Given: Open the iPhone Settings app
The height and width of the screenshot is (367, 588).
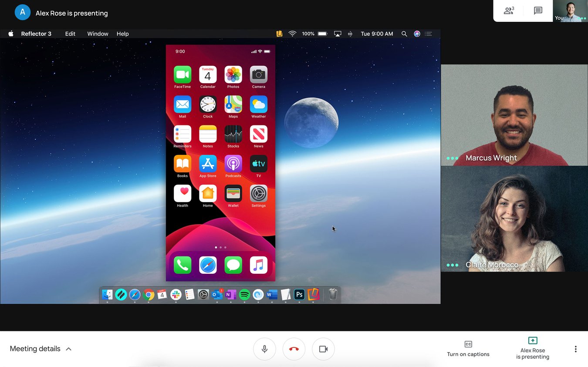Looking at the screenshot, I should click(x=258, y=193).
